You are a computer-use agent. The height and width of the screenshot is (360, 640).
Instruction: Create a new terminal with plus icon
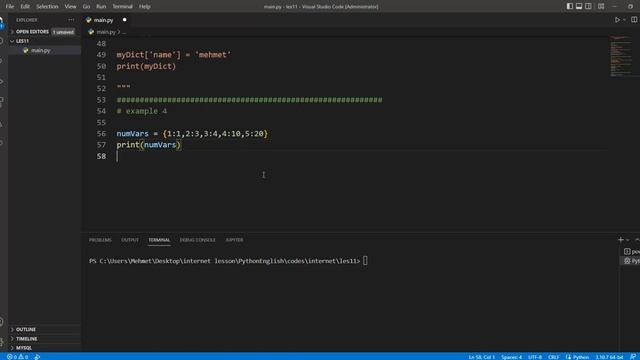(620, 240)
